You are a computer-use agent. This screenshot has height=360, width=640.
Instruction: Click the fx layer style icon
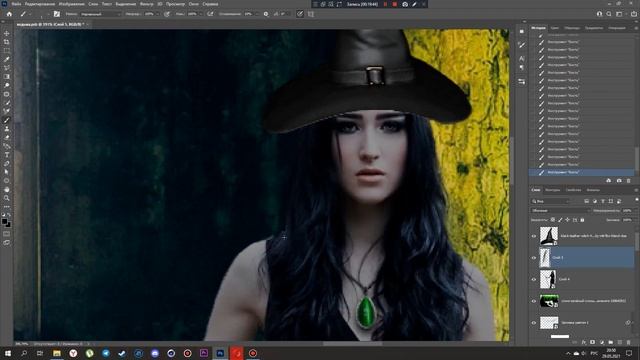[x=584, y=342]
